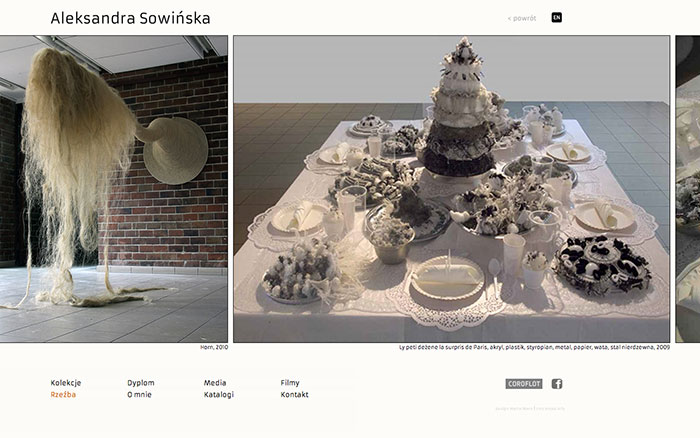Go to the O mnie page
Screen dimensions: 700x438
click(x=139, y=395)
